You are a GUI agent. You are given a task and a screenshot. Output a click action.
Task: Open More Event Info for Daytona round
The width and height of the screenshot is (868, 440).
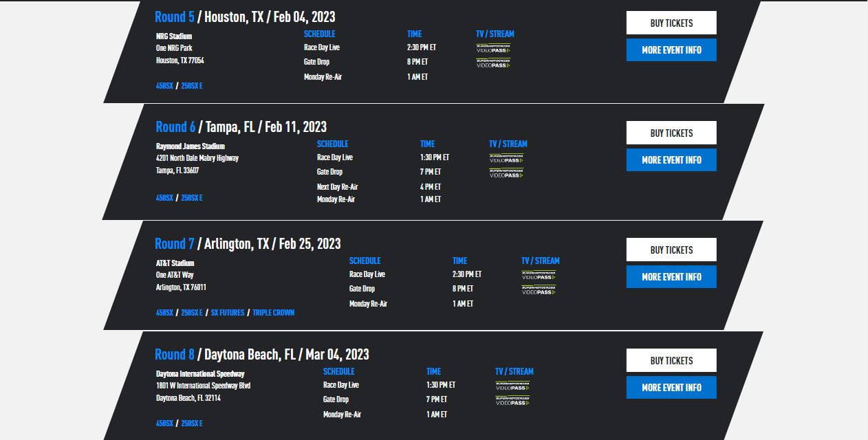671,387
